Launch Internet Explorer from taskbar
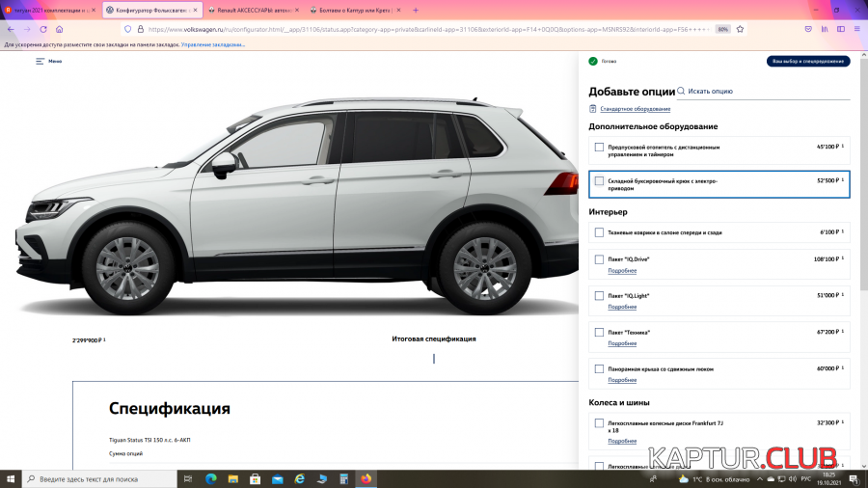868x488 pixels. [300, 479]
